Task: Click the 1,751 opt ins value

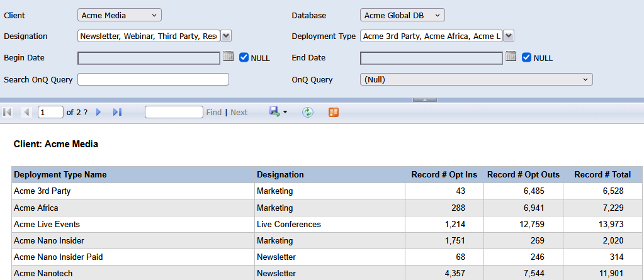Action: coord(455,240)
